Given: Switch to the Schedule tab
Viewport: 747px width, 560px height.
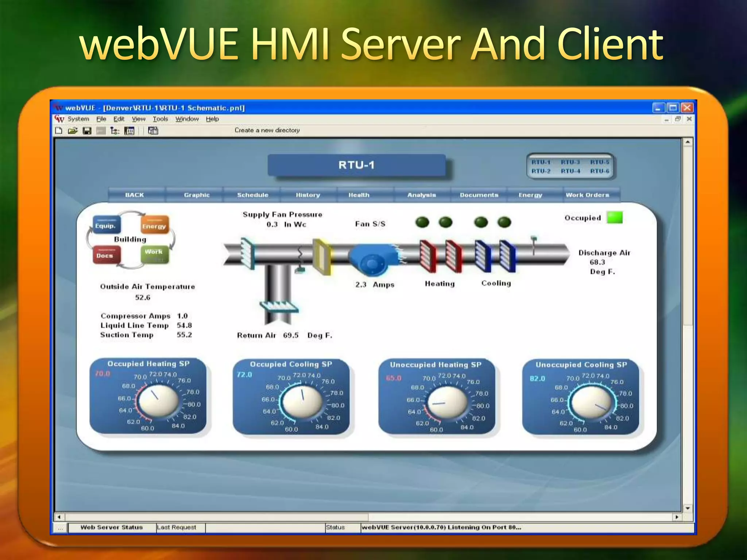Looking at the screenshot, I should (252, 195).
